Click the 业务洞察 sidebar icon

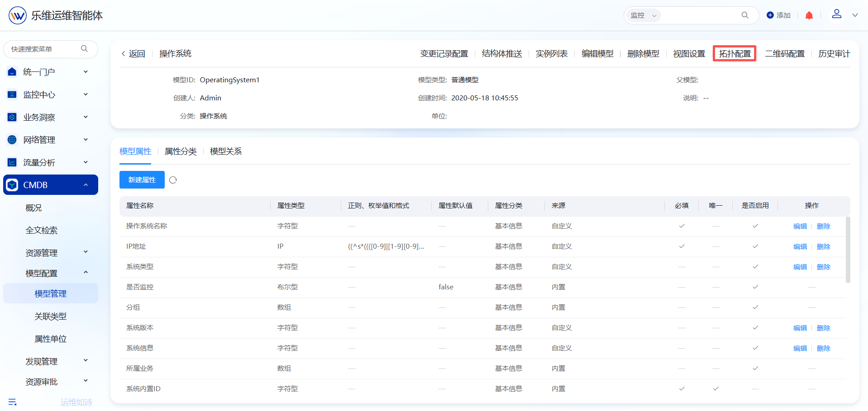coord(12,117)
